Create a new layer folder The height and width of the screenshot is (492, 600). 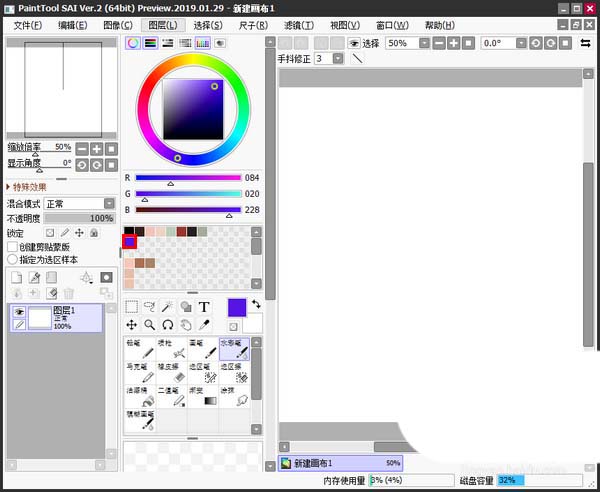(x=51, y=277)
